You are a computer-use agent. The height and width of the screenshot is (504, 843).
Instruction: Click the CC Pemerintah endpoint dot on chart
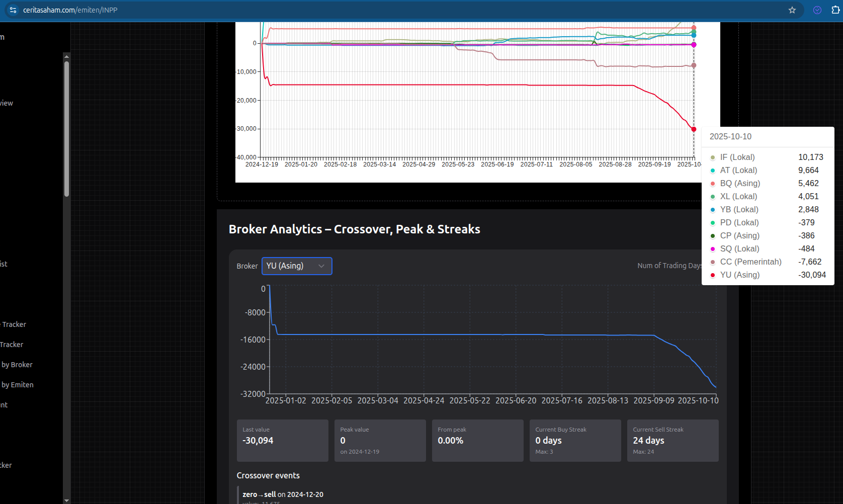click(694, 65)
